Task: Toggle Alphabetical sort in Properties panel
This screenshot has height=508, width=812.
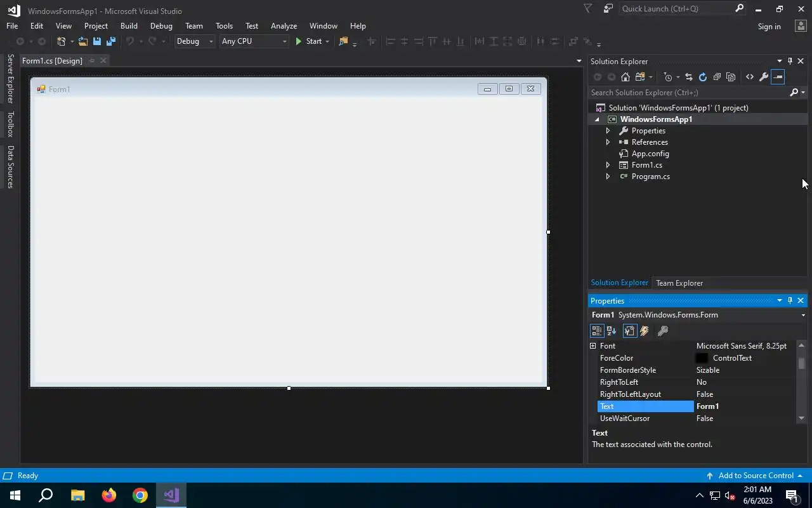Action: (x=612, y=331)
